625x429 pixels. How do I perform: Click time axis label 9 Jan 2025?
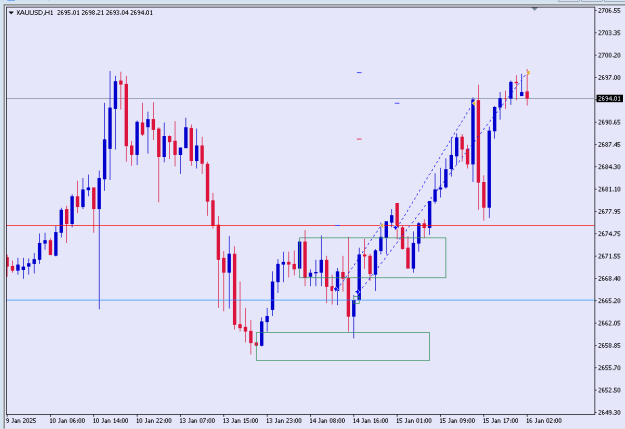(22, 421)
